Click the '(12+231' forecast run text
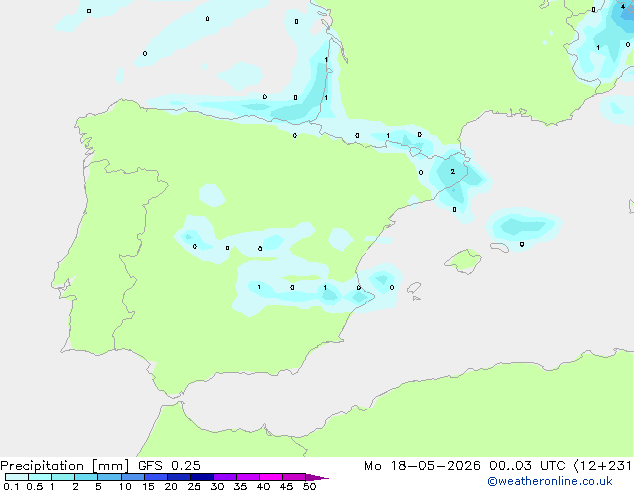Screen dimensions: 634x490 [x=602, y=466]
